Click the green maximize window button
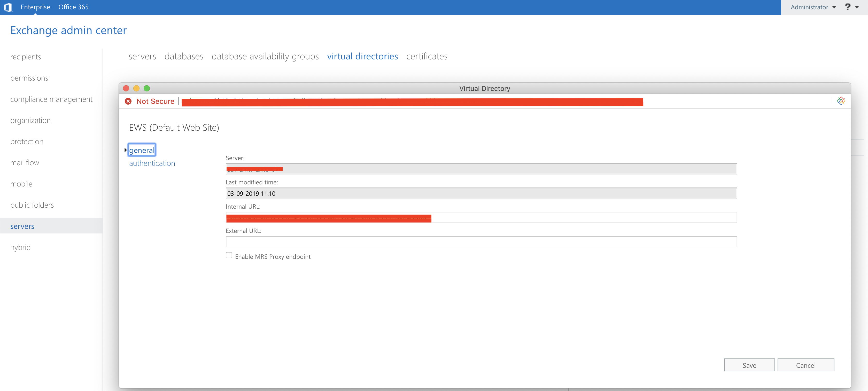 coord(146,88)
